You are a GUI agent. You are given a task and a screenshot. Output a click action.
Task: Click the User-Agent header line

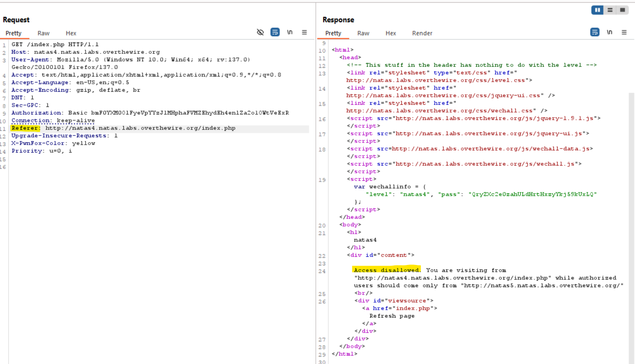131,63
